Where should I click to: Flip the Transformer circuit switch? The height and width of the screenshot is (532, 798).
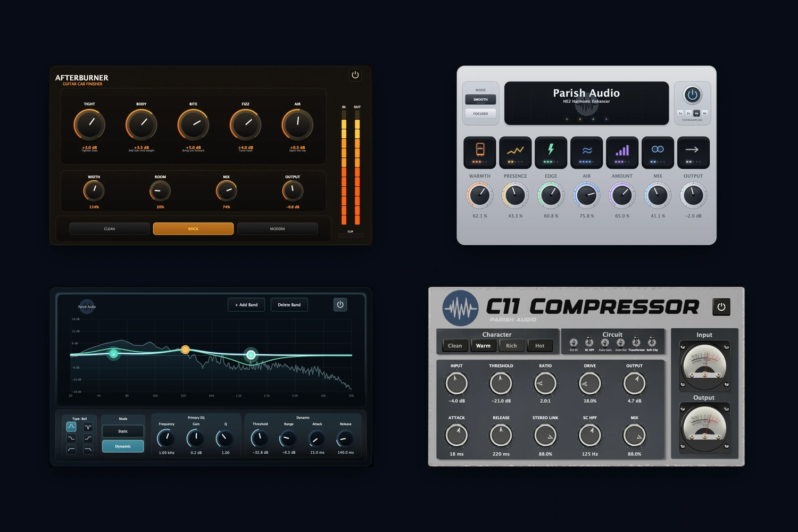(x=636, y=342)
